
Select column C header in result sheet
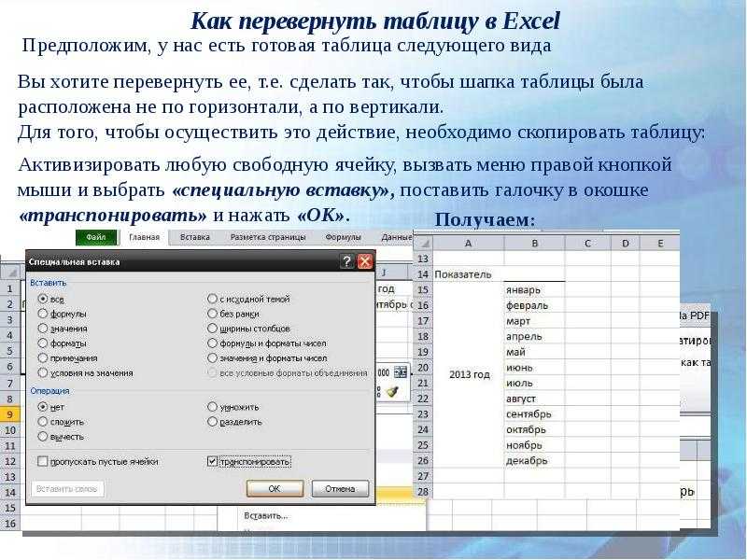tap(587, 244)
